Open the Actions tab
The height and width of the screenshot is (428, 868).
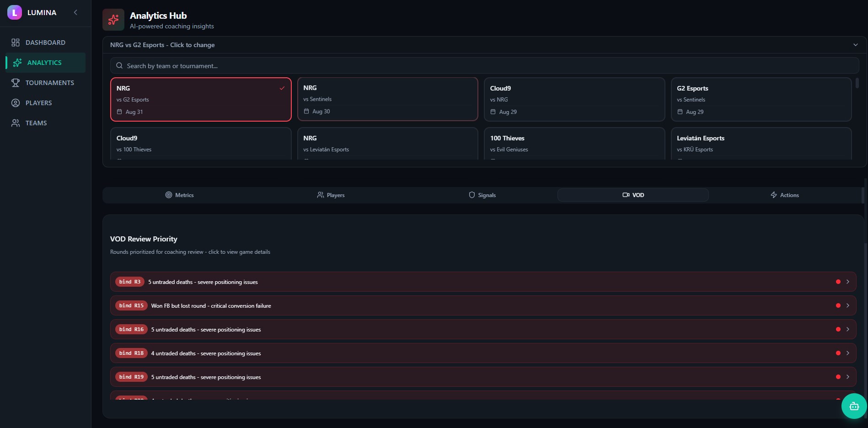tap(785, 195)
